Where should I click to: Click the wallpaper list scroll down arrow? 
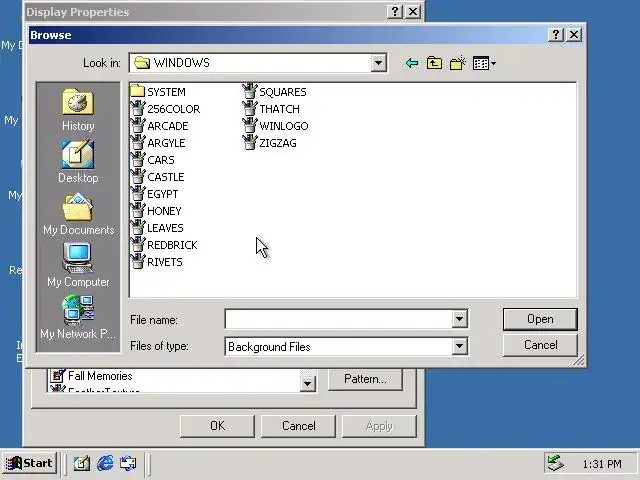308,384
